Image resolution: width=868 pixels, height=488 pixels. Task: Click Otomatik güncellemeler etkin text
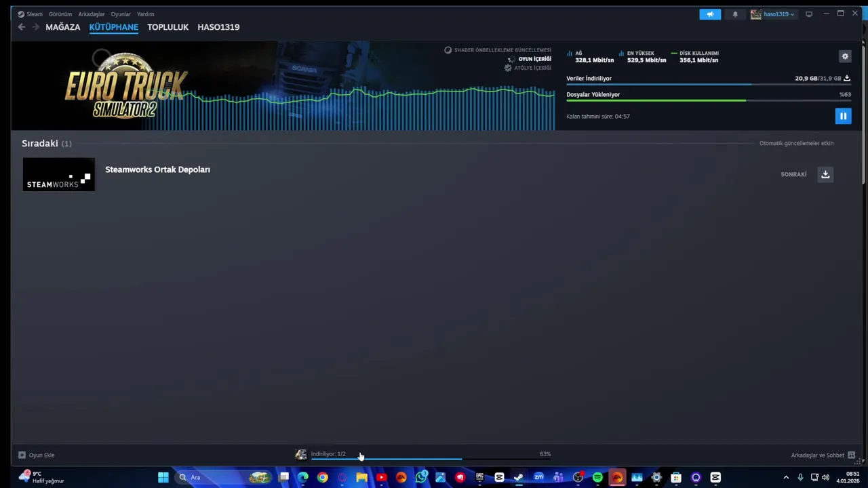[x=796, y=143]
